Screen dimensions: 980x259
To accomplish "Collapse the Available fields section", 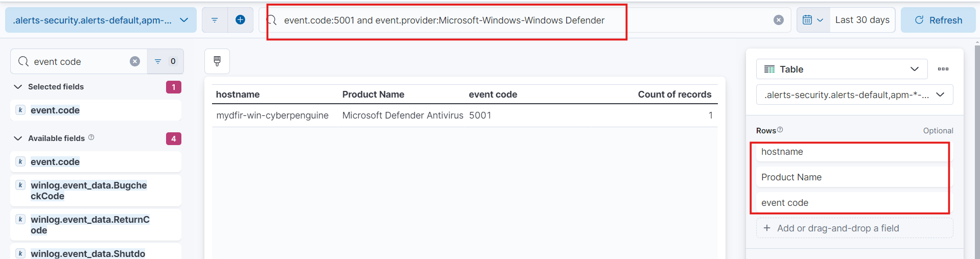I will click(x=18, y=138).
